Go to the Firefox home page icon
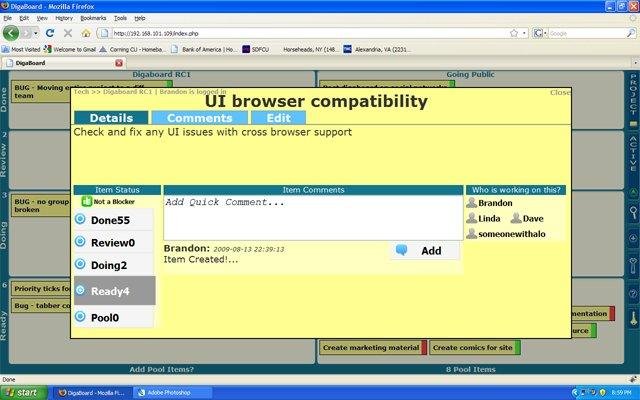The height and width of the screenshot is (400, 640). (x=86, y=33)
